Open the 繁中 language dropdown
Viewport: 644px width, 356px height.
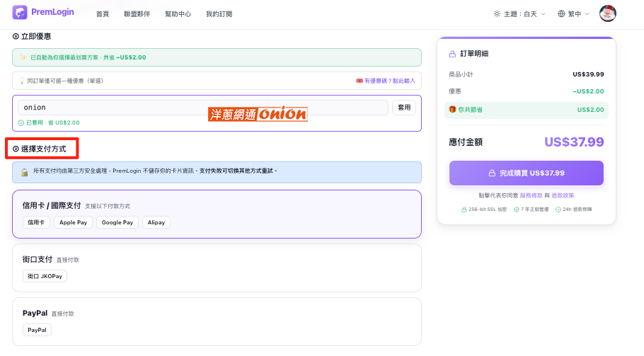point(573,14)
